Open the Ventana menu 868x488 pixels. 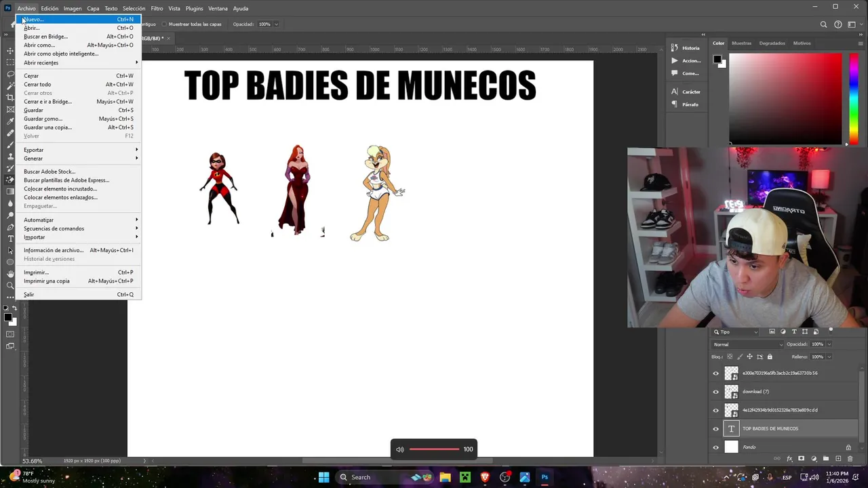[x=218, y=8]
